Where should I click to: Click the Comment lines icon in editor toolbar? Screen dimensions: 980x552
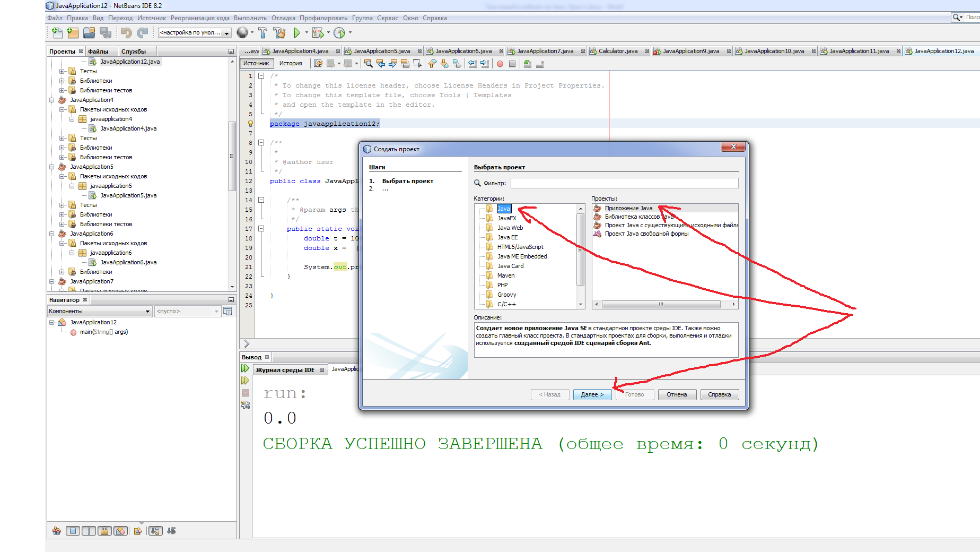pyautogui.click(x=528, y=64)
